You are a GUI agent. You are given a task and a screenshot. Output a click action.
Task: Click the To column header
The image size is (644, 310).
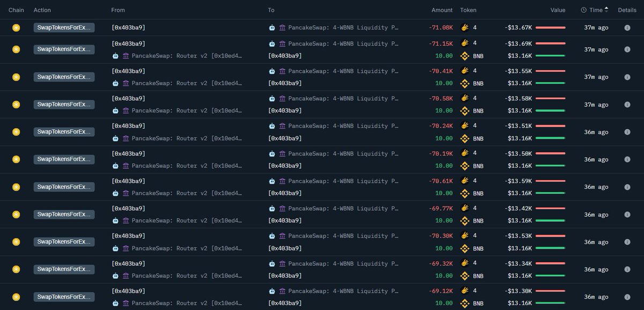tap(272, 10)
